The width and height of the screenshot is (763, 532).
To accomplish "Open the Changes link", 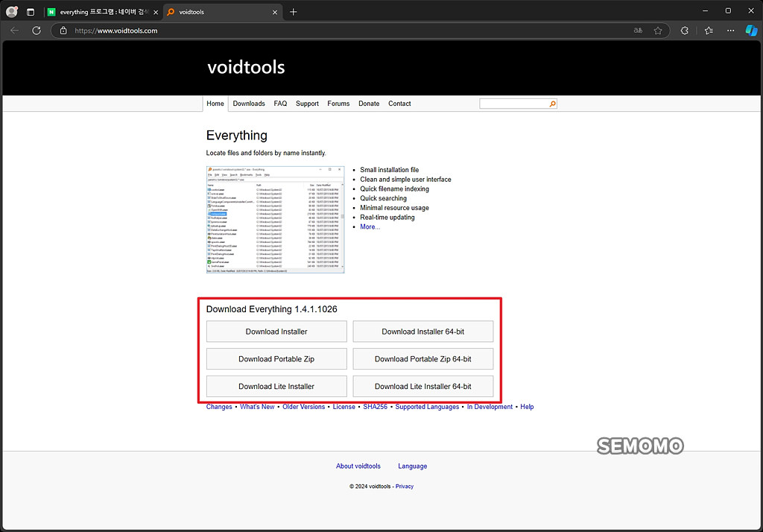I will click(219, 407).
